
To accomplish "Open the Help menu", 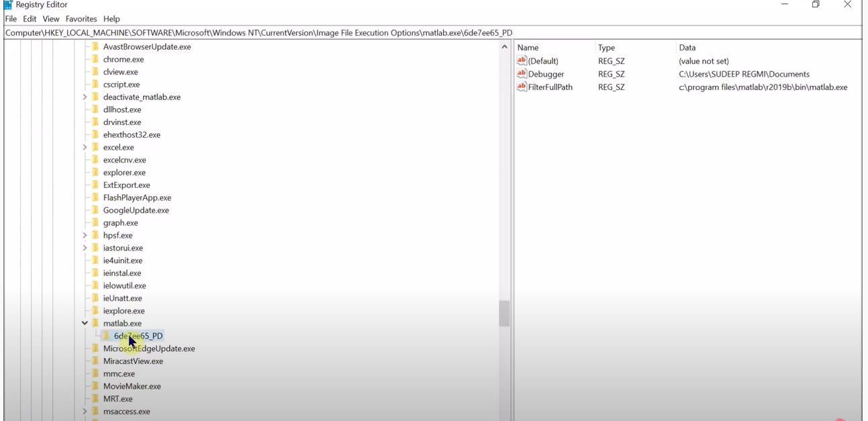I will (x=111, y=19).
